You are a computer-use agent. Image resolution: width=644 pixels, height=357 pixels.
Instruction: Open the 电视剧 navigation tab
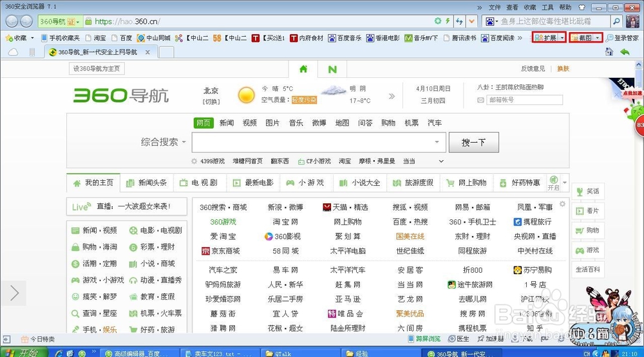point(199,183)
